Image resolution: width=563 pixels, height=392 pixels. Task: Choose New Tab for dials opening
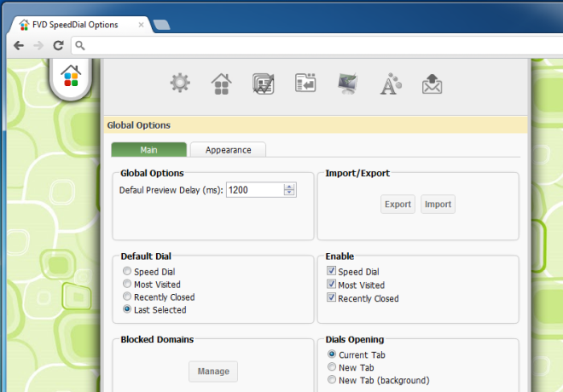pyautogui.click(x=332, y=367)
